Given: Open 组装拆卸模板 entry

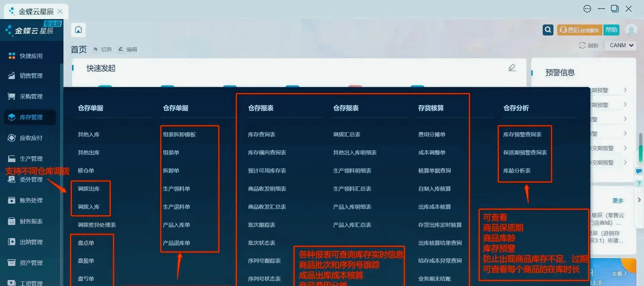Looking at the screenshot, I should (x=179, y=134).
